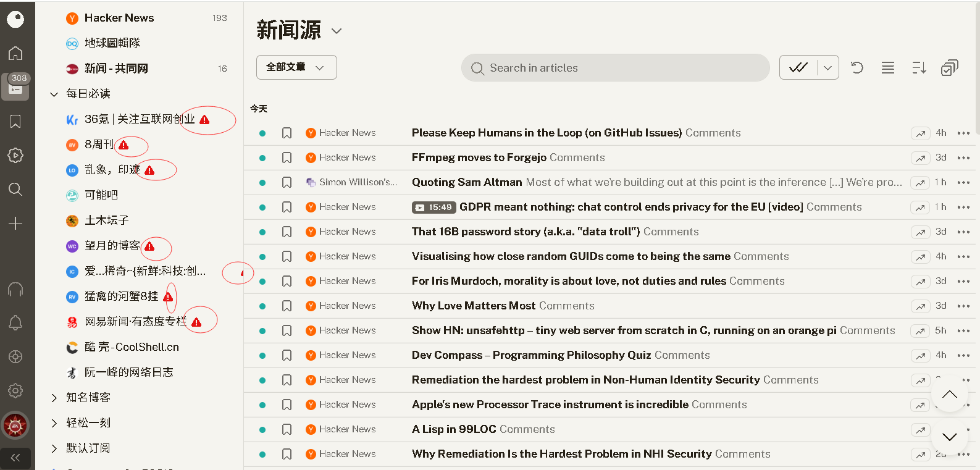Image resolution: width=980 pixels, height=470 pixels.
Task: Click the multi-select checkbox icon in toolbar
Action: click(950, 67)
